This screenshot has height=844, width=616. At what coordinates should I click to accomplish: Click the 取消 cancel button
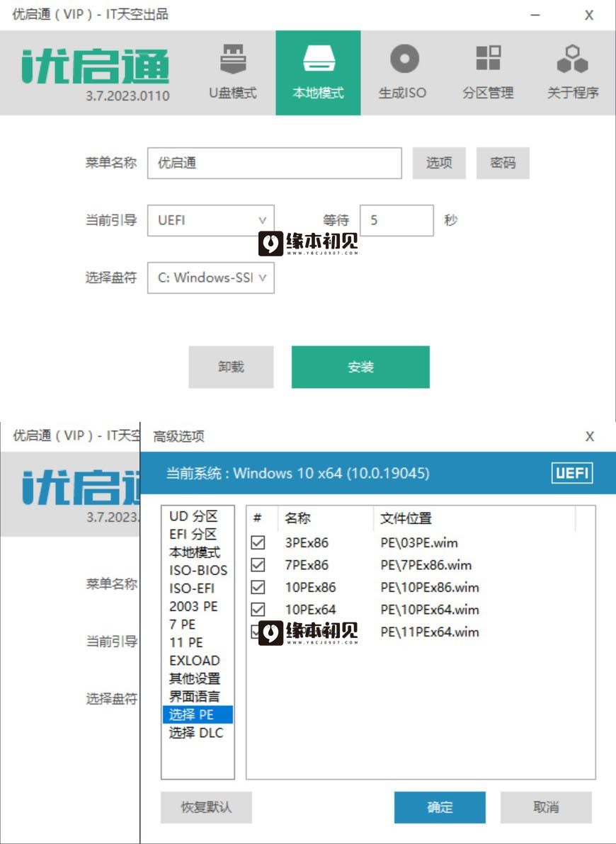click(546, 807)
